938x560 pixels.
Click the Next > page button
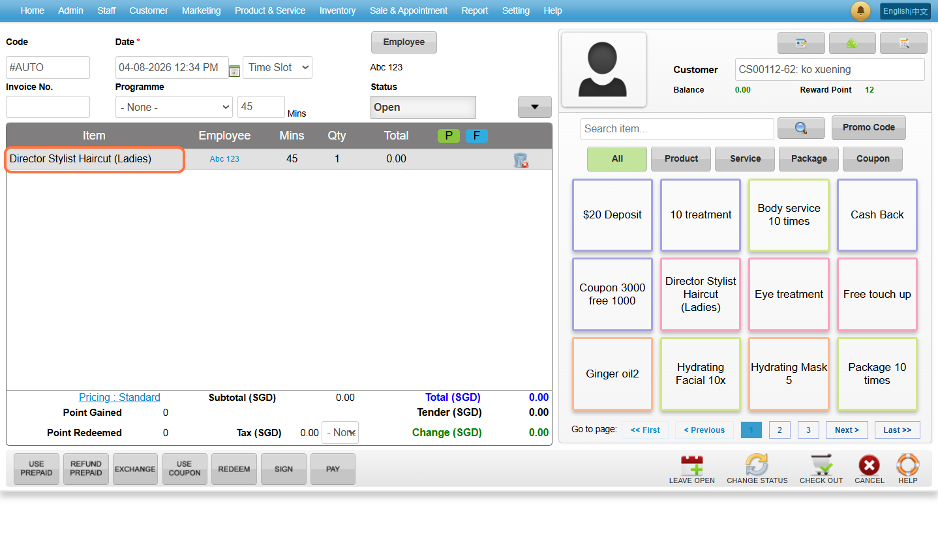click(847, 430)
